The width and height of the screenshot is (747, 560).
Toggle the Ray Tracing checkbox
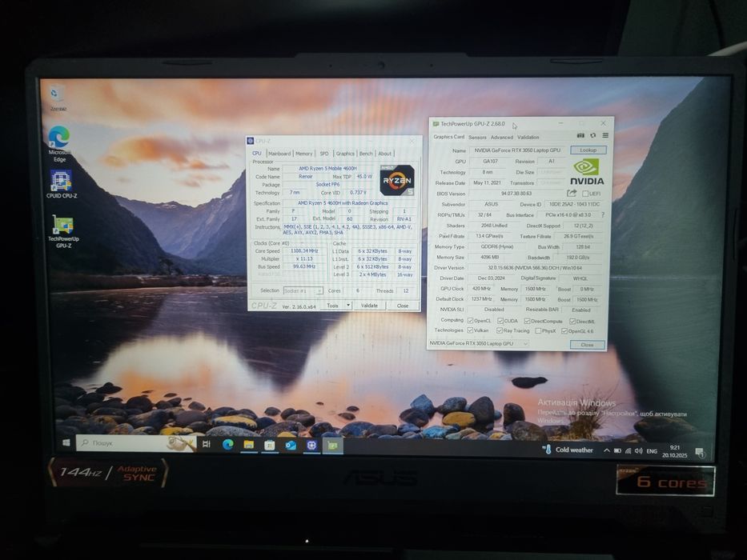click(500, 330)
